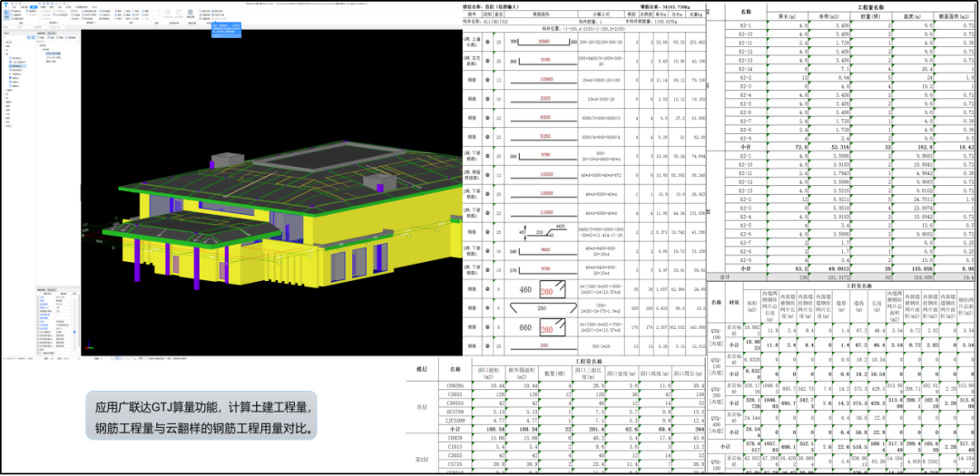Screen dimensions: 980x476
Task: Click the 洞口周长(m) column header
Action: 688,374
